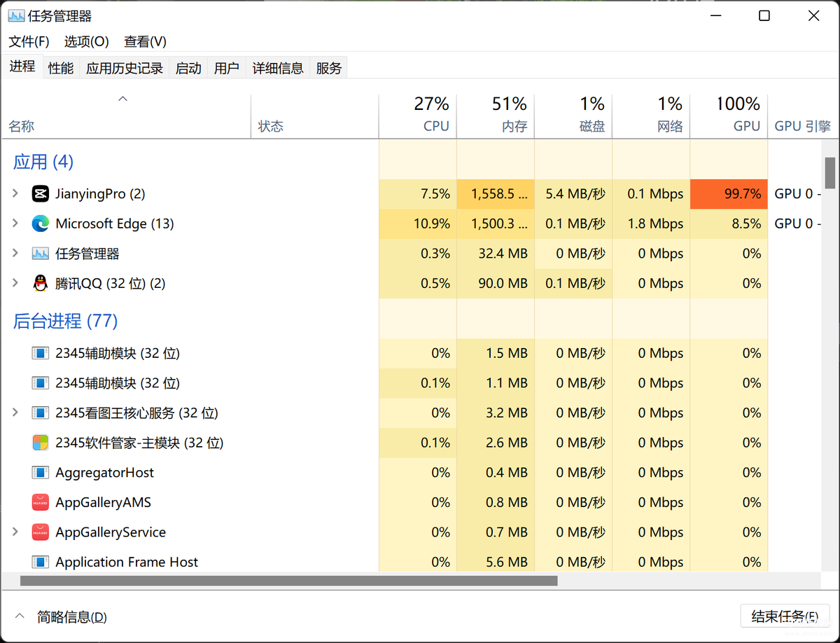
Task: Click the 腾讯QQ penguin icon
Action: [x=40, y=284]
